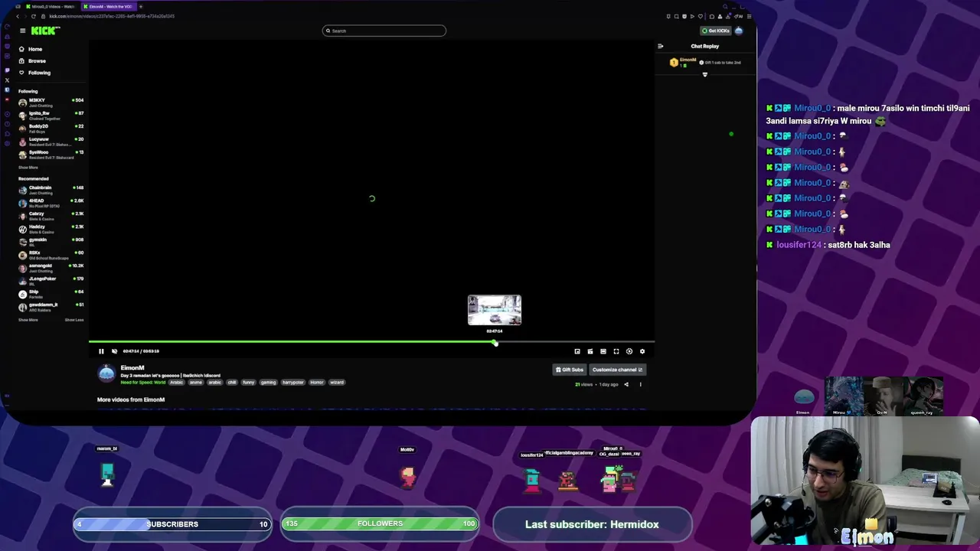Click Customize channel button
Viewport: 980px width, 551px height.
coord(617,370)
